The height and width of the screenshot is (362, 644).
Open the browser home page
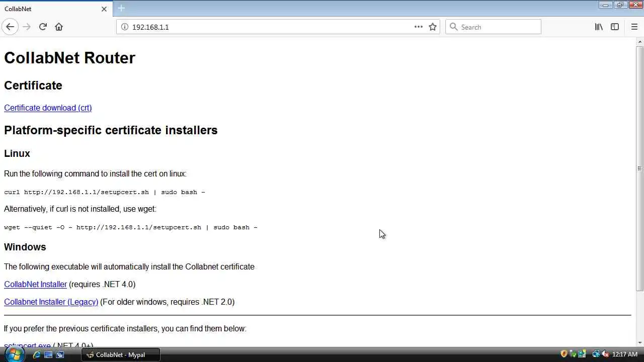pyautogui.click(x=59, y=27)
